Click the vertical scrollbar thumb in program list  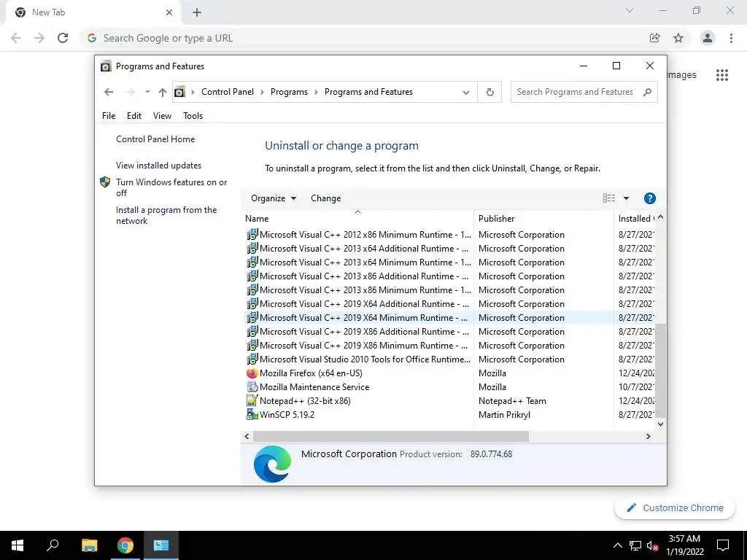point(660,370)
